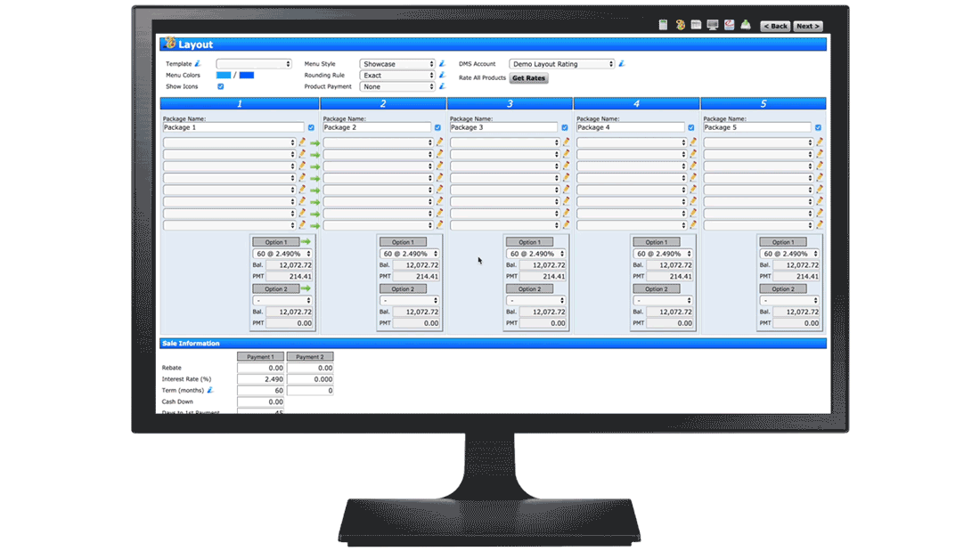This screenshot has width=980, height=551.
Task: Click the calendar icon in the toolbar
Action: (x=695, y=24)
